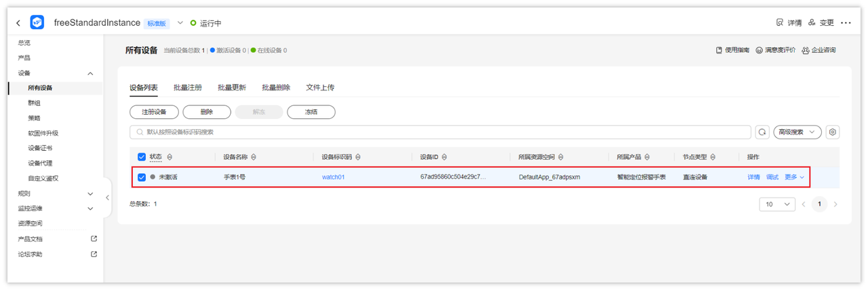
Task: Uncheck the 手表1号 row checkbox
Action: 142,177
